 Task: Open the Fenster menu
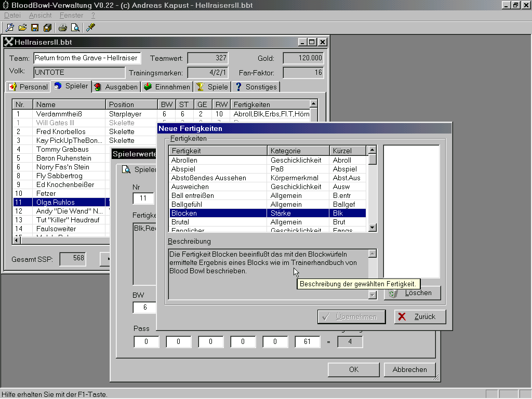(71, 16)
